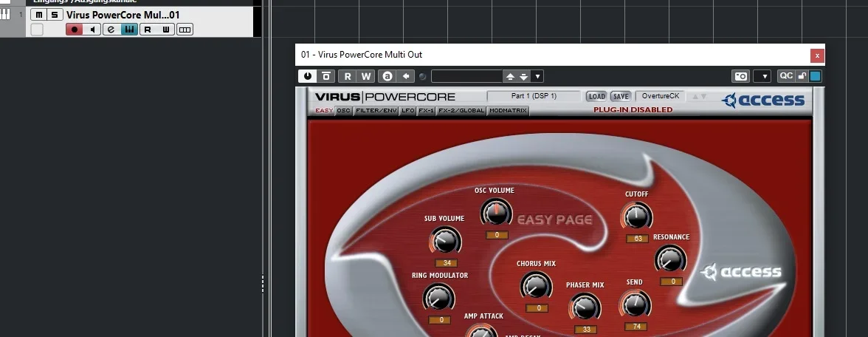Click the SEND value box showing 74
The image size is (868, 337).
click(636, 327)
